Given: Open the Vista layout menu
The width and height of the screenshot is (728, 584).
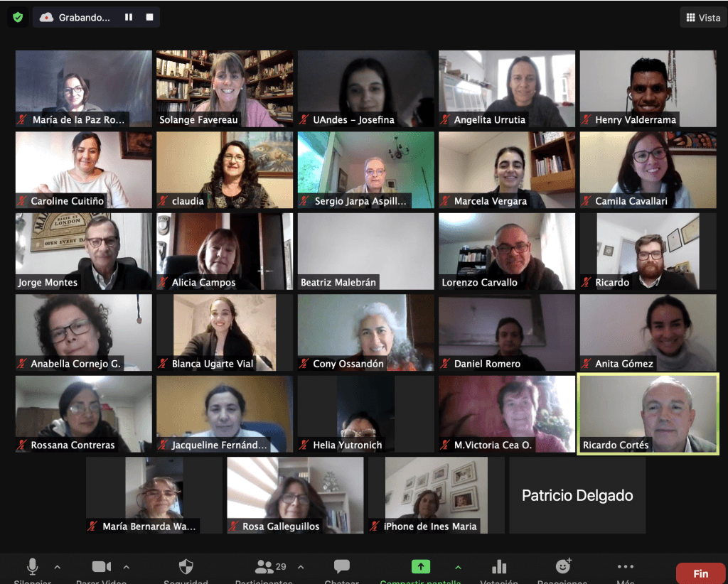Looking at the screenshot, I should [702, 18].
